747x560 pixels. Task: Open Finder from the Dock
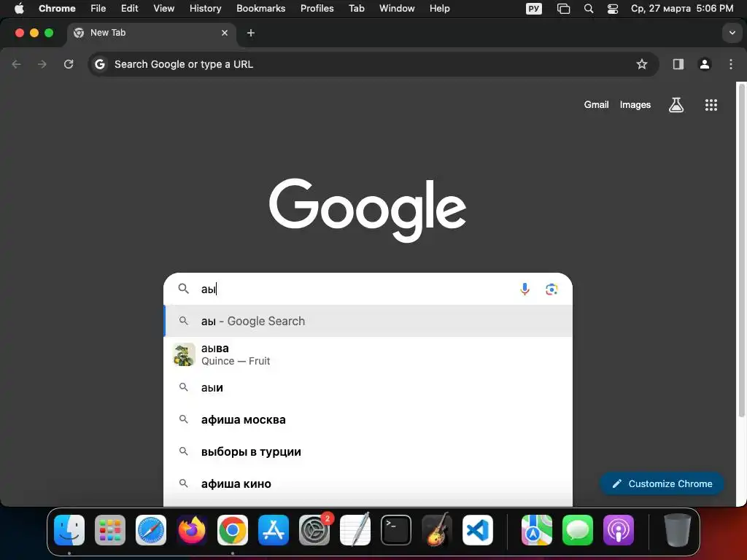coord(69,530)
